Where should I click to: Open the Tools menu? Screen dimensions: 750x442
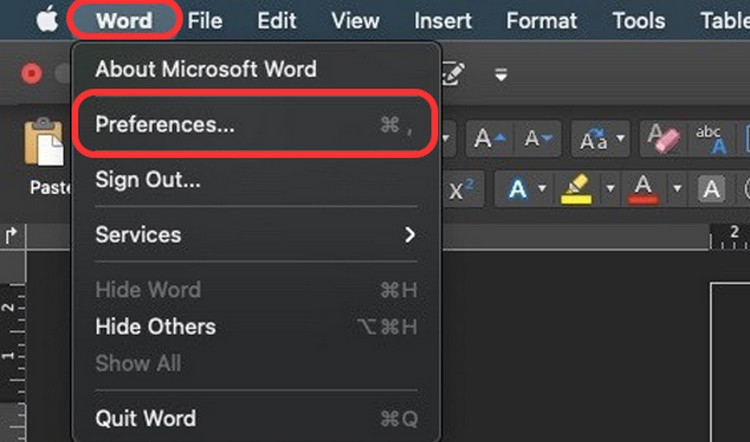coord(639,21)
